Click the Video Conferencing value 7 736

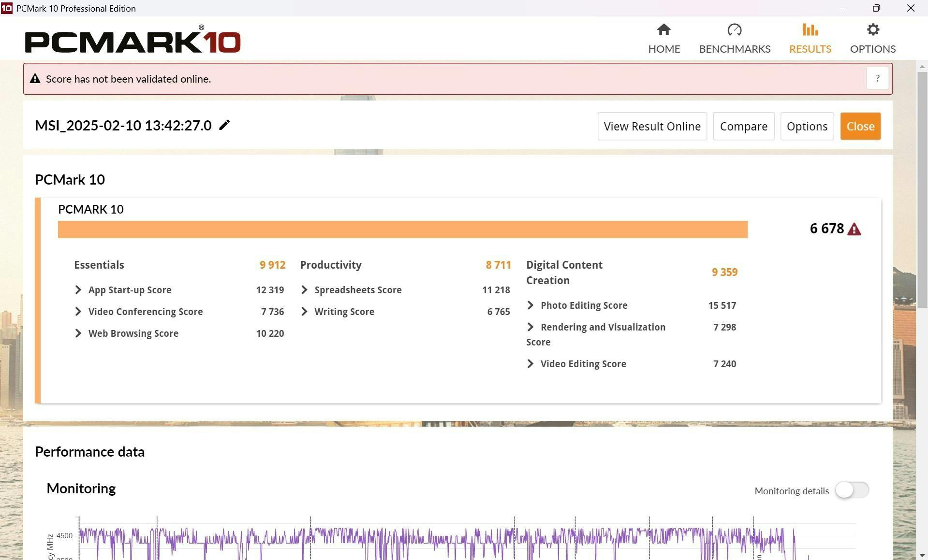[272, 312]
